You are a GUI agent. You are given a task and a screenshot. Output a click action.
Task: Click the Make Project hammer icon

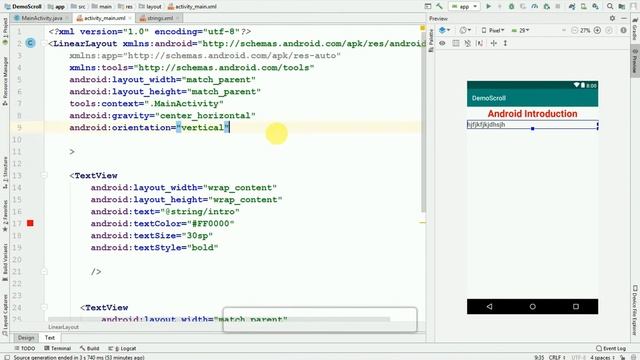[440, 7]
